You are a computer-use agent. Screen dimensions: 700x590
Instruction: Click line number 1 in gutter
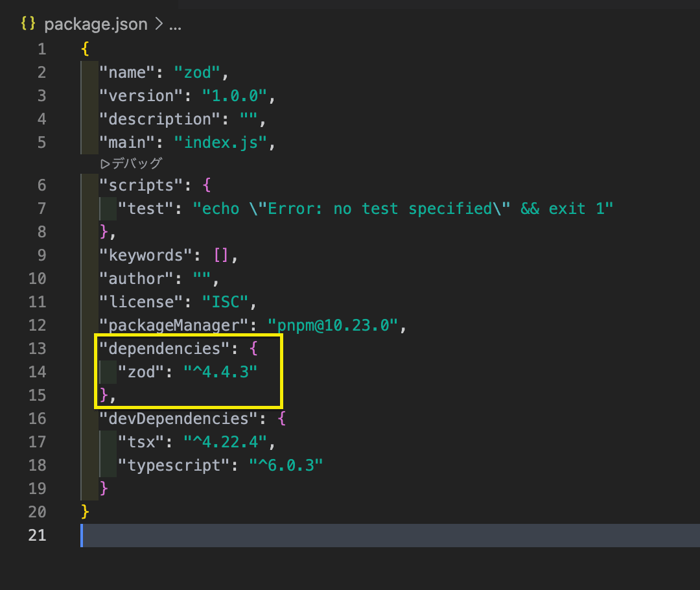pos(42,49)
